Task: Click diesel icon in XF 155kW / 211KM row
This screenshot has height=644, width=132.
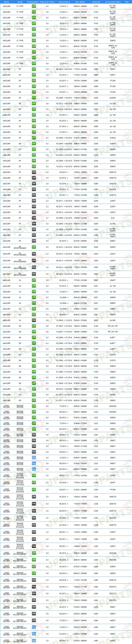Action: (34, 224)
